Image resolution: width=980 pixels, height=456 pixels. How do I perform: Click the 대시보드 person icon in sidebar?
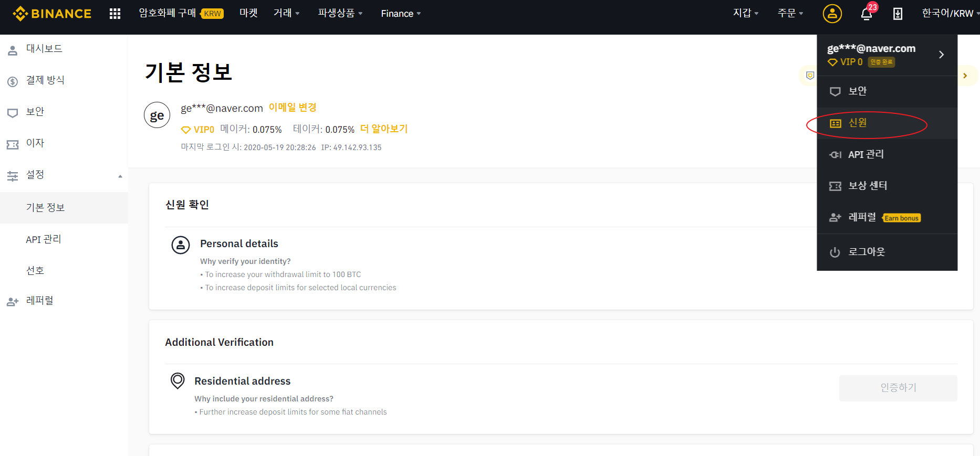tap(13, 50)
